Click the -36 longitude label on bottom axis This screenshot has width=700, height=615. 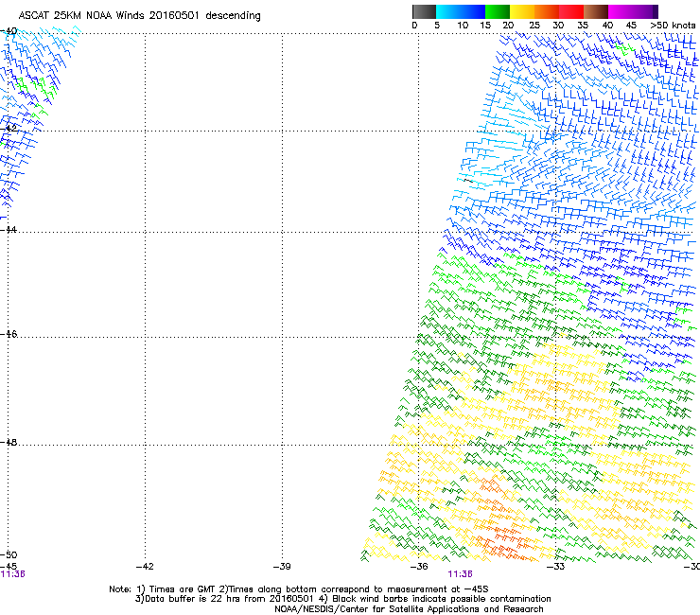tap(419, 567)
